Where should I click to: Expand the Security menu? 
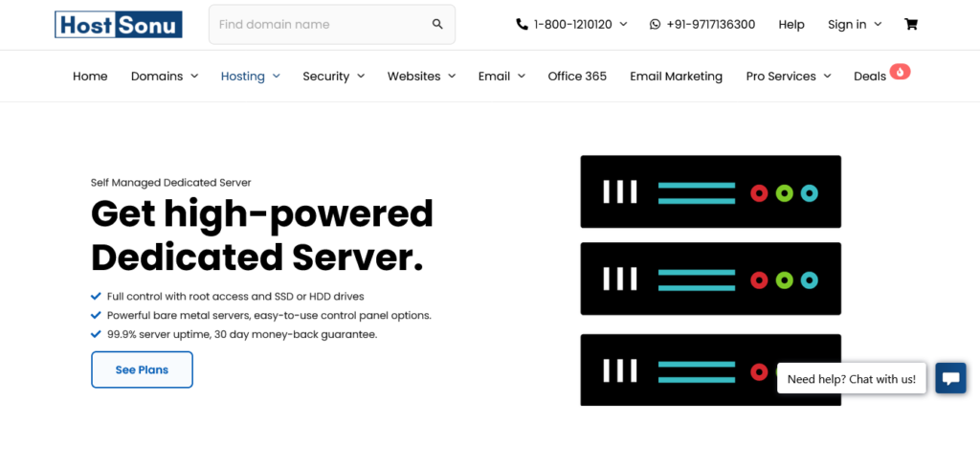(x=333, y=77)
